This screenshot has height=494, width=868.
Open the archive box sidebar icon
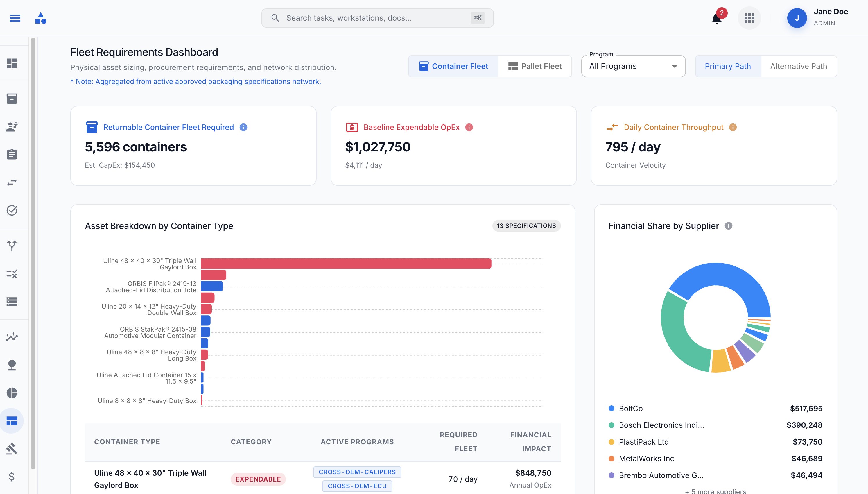pyautogui.click(x=12, y=99)
